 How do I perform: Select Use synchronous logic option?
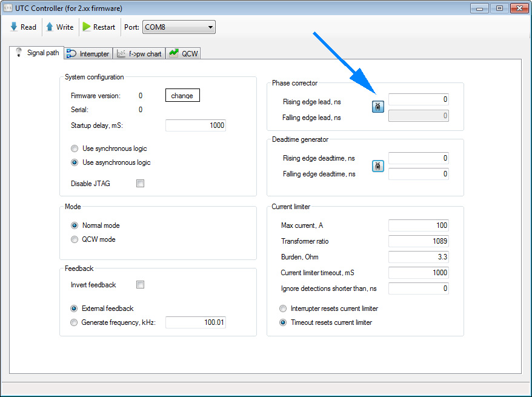75,148
